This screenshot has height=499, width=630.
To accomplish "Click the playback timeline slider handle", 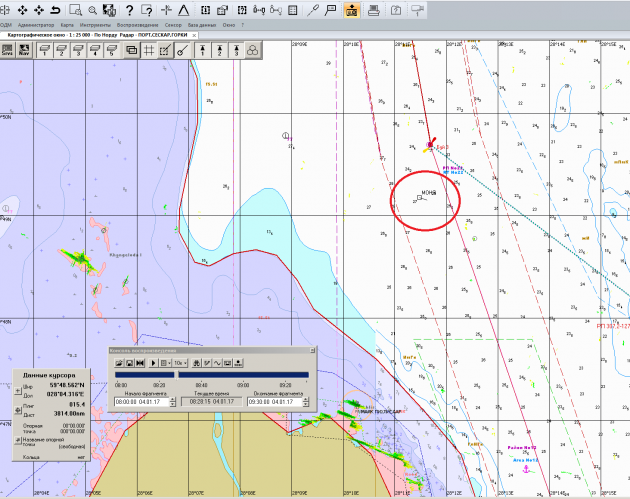I will coord(178,374).
